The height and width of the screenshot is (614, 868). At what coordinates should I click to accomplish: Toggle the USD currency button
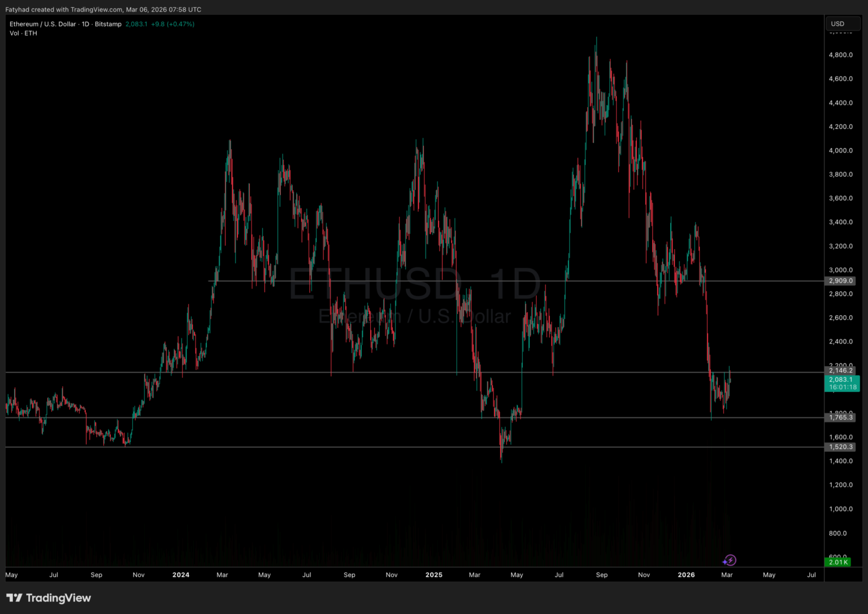tap(843, 24)
